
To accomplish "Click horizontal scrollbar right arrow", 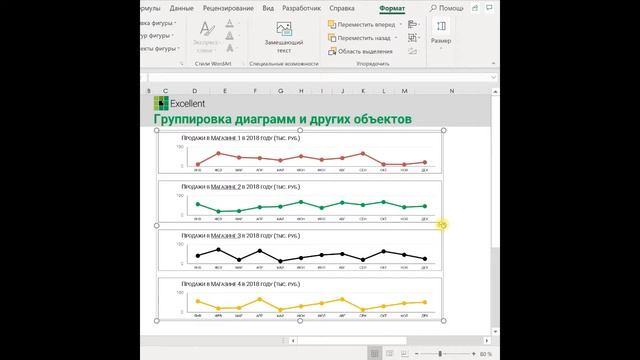I will [x=487, y=340].
